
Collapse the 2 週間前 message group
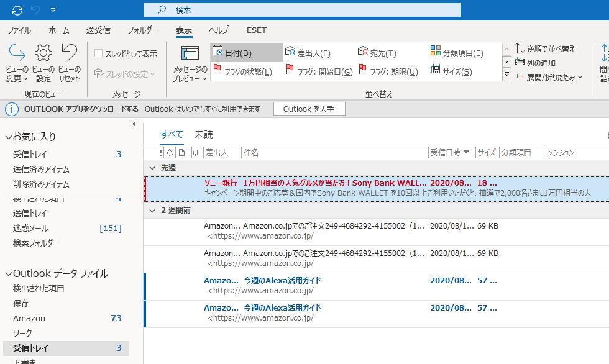pyautogui.click(x=152, y=211)
